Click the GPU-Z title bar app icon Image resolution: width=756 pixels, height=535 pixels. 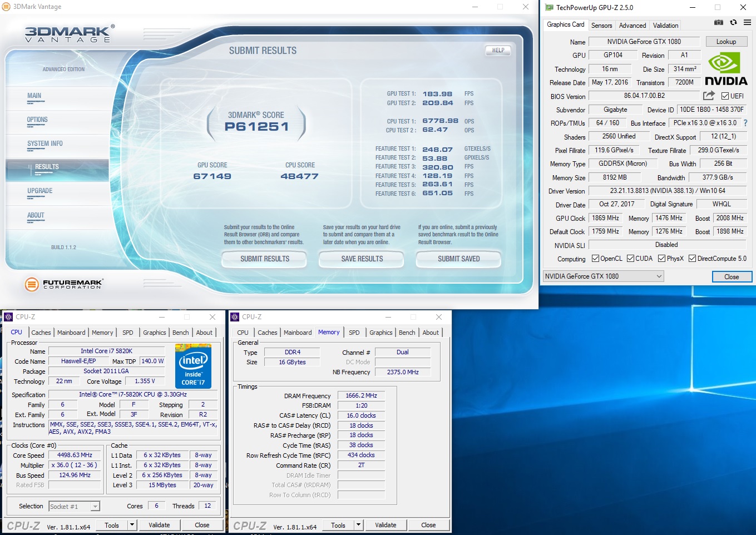click(x=550, y=8)
